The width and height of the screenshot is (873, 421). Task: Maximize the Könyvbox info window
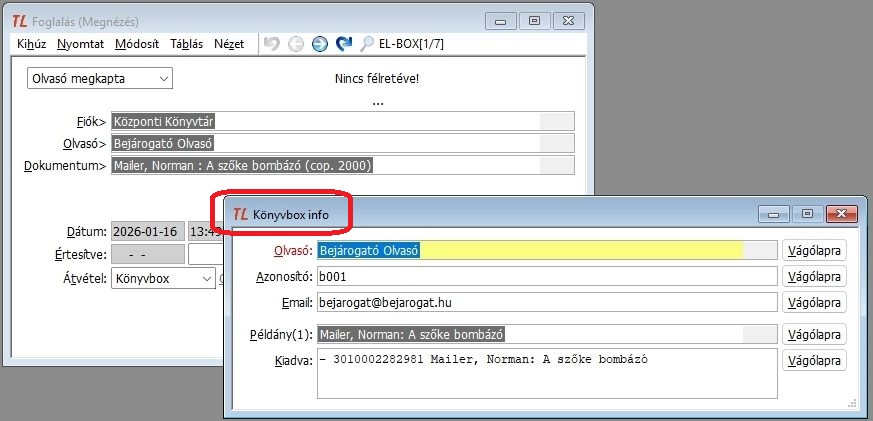807,214
